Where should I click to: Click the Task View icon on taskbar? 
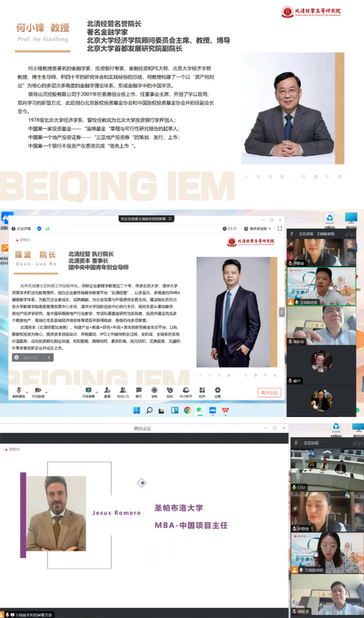click(162, 411)
